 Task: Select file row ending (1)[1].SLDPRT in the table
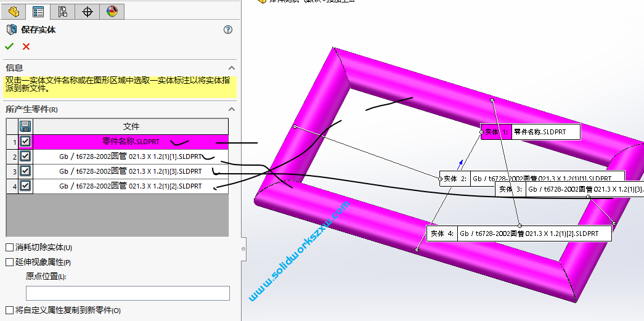pos(131,156)
